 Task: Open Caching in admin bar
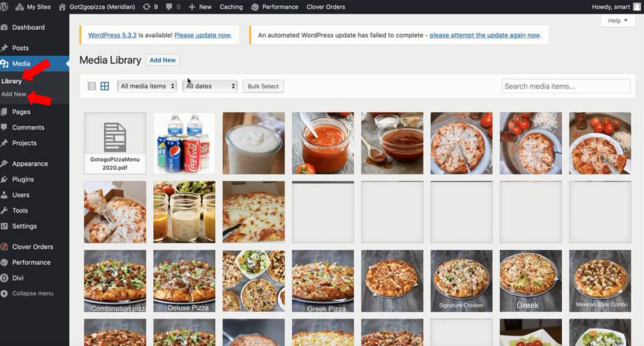[231, 7]
